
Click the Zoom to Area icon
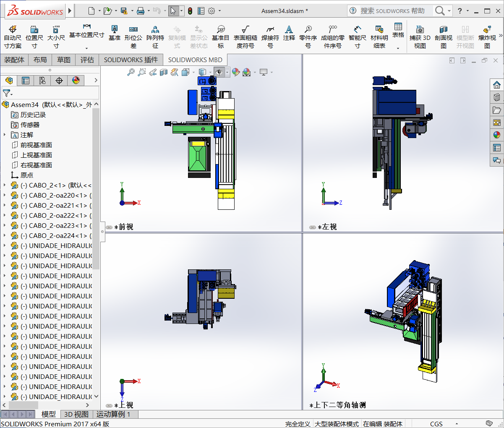[142, 72]
